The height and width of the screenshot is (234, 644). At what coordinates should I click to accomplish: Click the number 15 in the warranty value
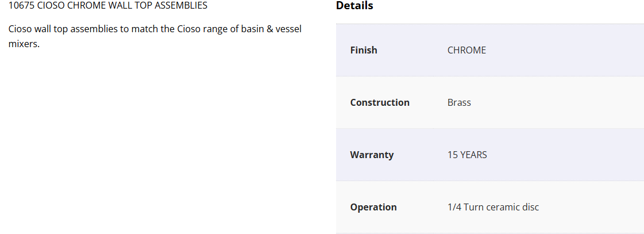point(453,155)
